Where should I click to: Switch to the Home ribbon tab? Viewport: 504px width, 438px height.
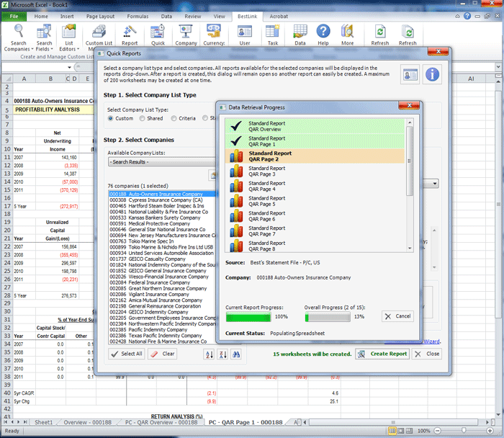point(41,17)
